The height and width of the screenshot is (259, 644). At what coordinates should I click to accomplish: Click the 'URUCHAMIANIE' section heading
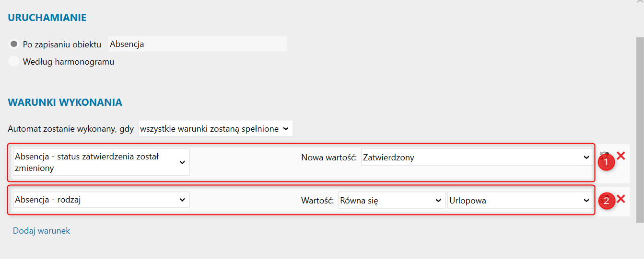pyautogui.click(x=47, y=18)
